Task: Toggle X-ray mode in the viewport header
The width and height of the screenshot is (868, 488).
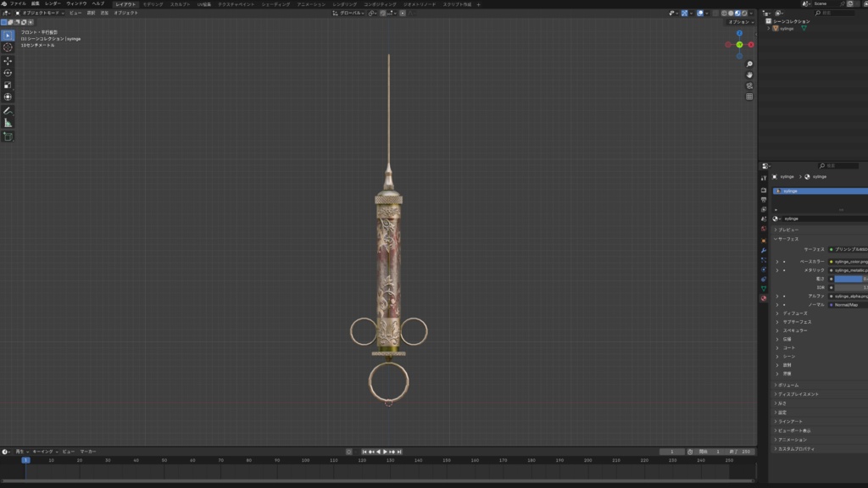Action: click(x=715, y=14)
